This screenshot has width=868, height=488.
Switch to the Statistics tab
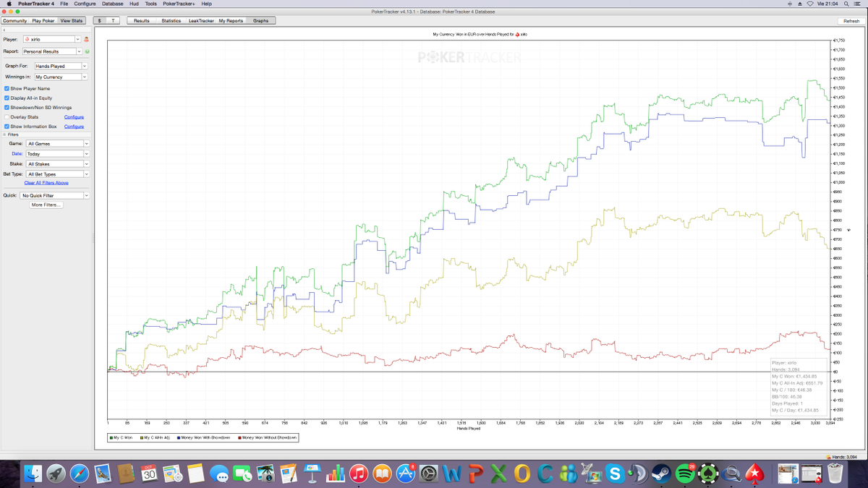coord(171,20)
